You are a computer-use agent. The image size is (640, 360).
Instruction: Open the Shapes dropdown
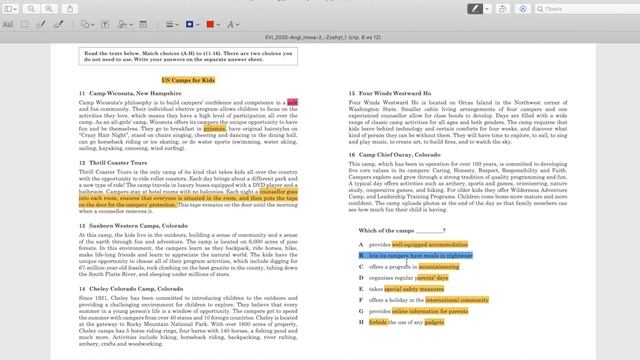click(87, 24)
